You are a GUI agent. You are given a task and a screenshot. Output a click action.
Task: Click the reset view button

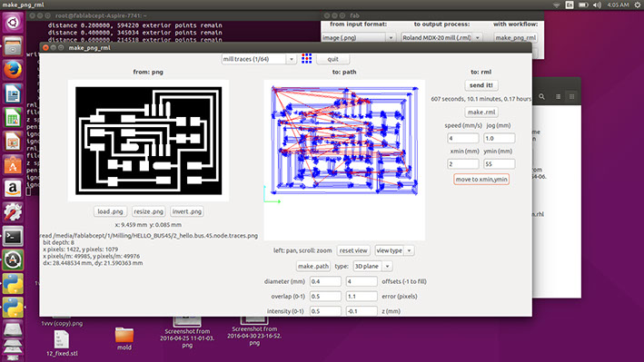coord(353,250)
